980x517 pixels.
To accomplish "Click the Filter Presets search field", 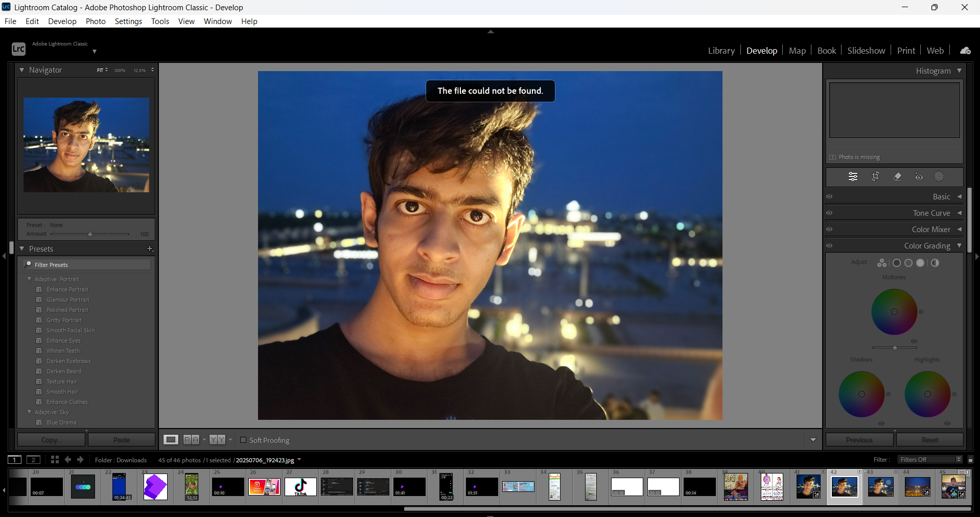I will [x=87, y=264].
